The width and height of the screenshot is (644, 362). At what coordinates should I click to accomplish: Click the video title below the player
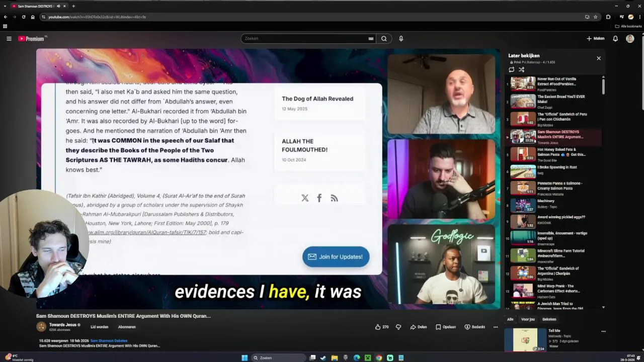123,316
